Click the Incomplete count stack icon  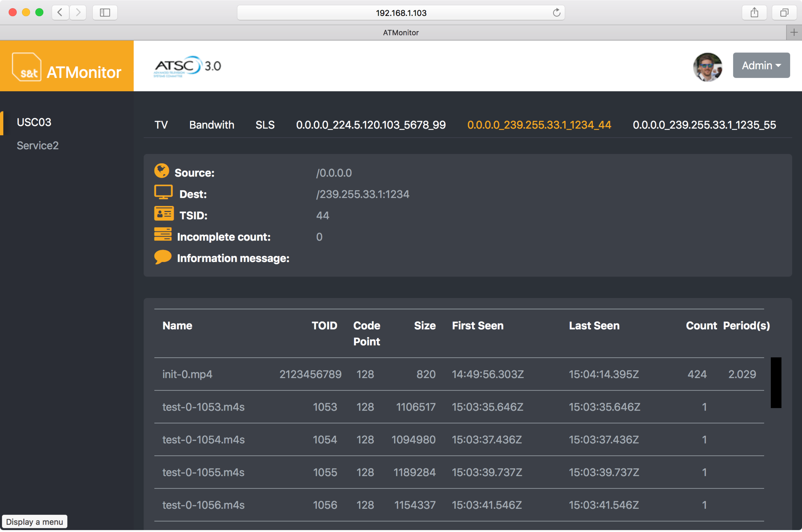point(163,234)
